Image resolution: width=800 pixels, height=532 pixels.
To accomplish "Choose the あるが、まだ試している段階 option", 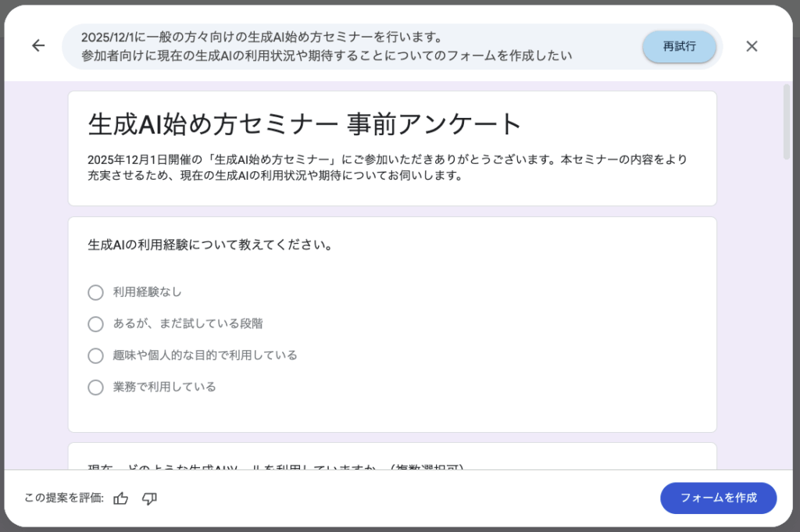I will [95, 324].
